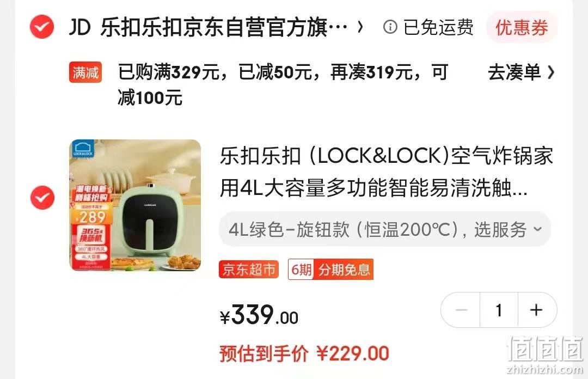Image resolution: width=588 pixels, height=379 pixels.
Task: Tap the 京东超市 tag
Action: (249, 270)
